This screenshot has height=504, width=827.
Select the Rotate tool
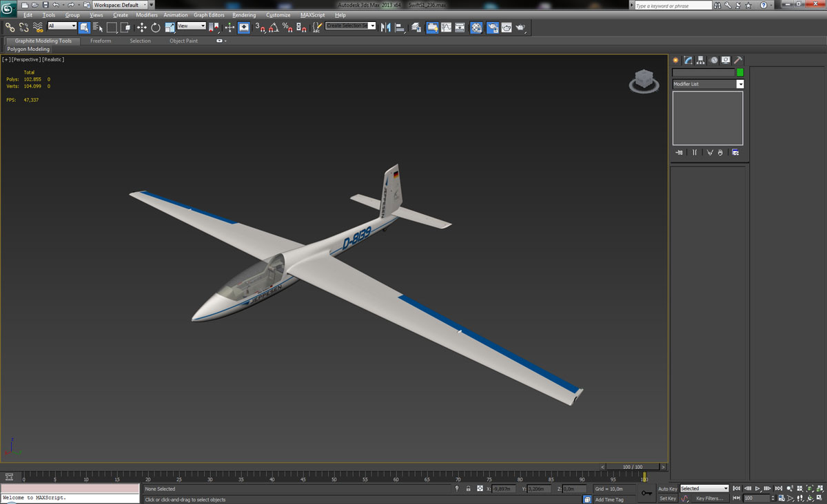[156, 28]
